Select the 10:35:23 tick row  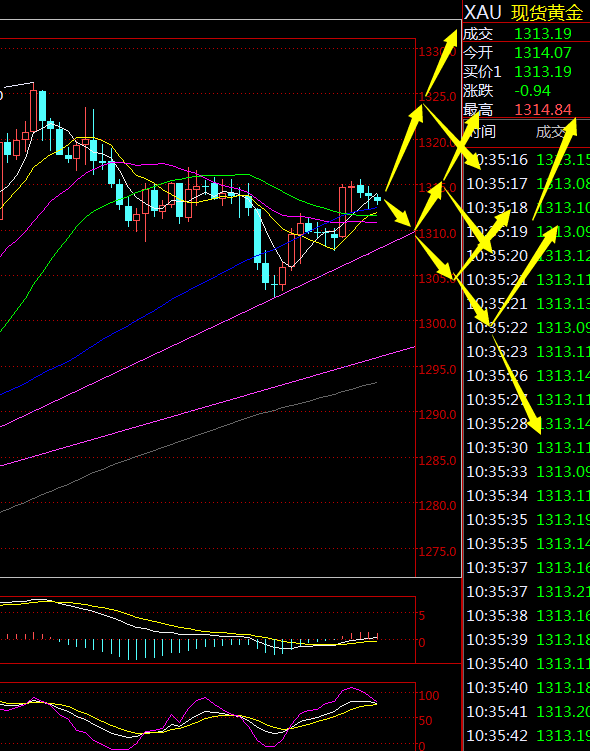point(528,352)
